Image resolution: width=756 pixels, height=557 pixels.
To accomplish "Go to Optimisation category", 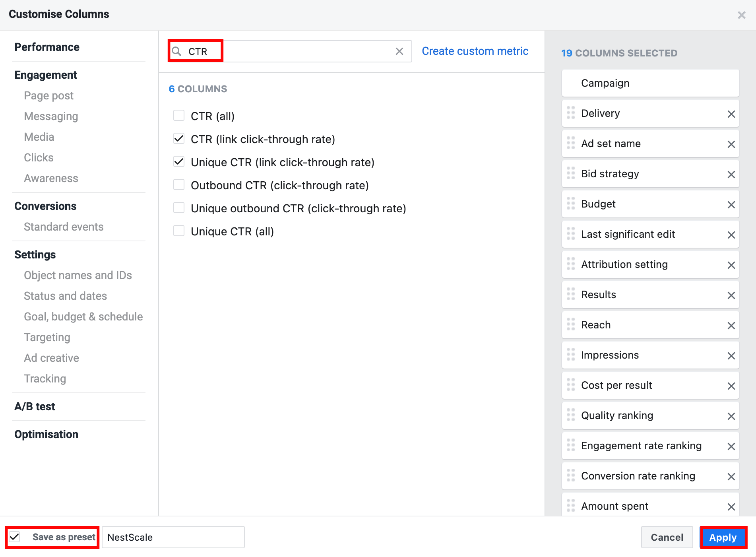I will [x=46, y=434].
